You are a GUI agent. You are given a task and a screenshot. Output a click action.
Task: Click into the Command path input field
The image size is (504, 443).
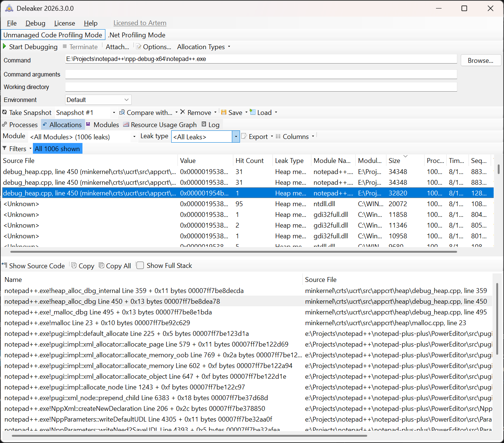point(261,59)
